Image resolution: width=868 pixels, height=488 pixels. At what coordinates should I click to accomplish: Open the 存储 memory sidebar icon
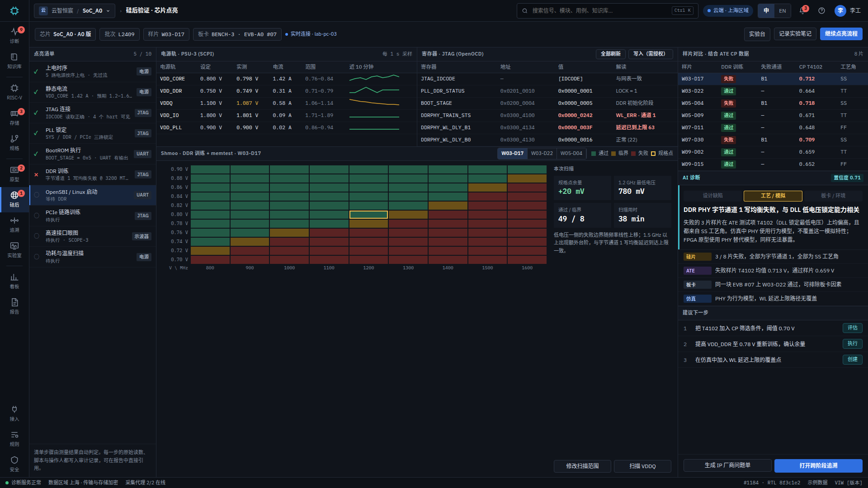tap(14, 117)
